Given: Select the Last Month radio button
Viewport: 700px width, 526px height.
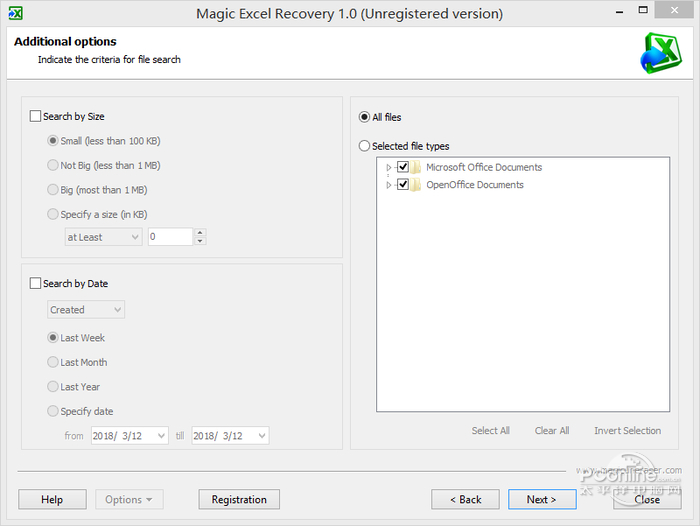Looking at the screenshot, I should click(x=53, y=362).
